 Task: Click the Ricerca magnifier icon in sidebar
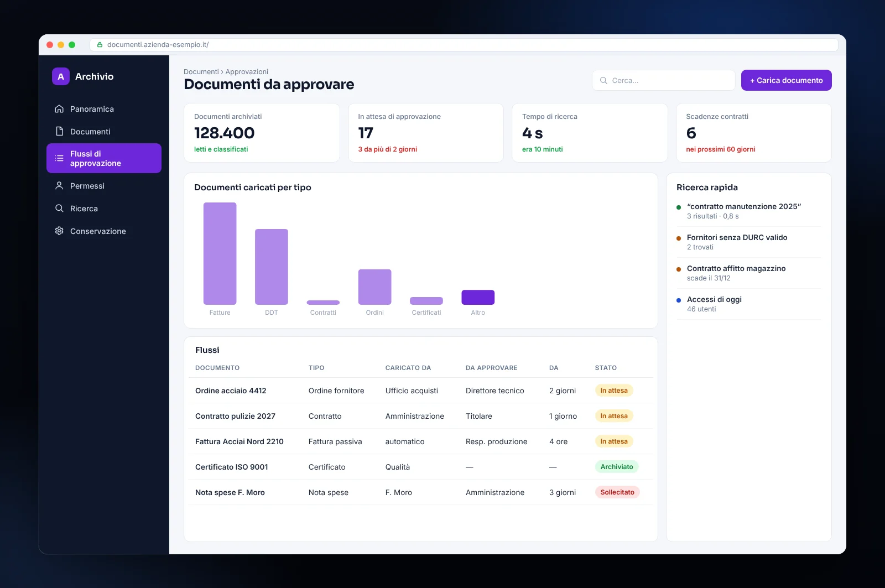tap(59, 209)
